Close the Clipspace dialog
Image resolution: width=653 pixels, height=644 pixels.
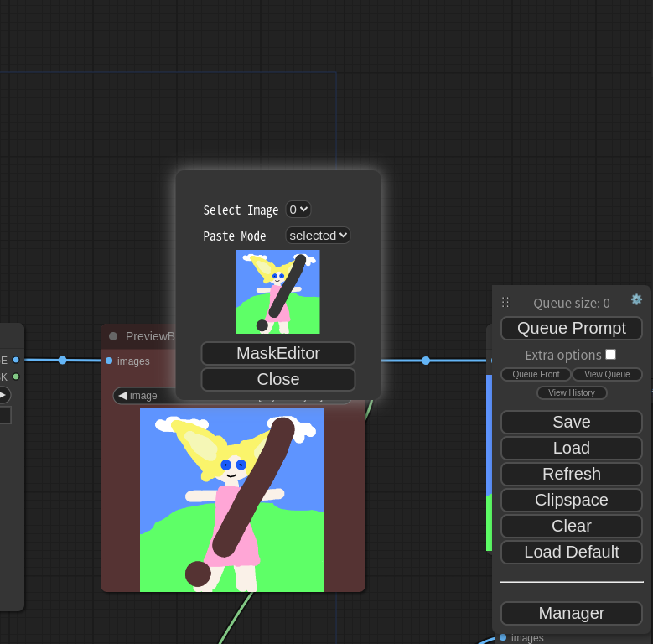pos(278,379)
